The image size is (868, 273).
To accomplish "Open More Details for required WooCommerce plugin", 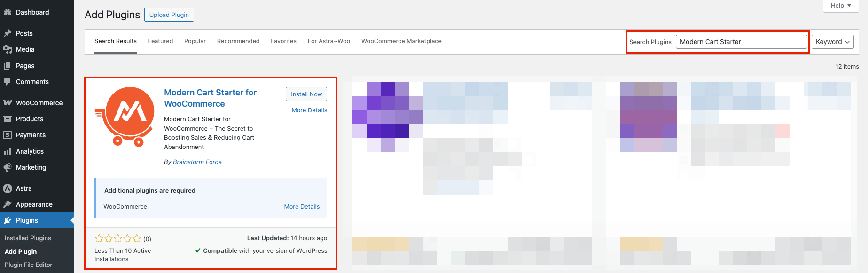I will coord(302,206).
